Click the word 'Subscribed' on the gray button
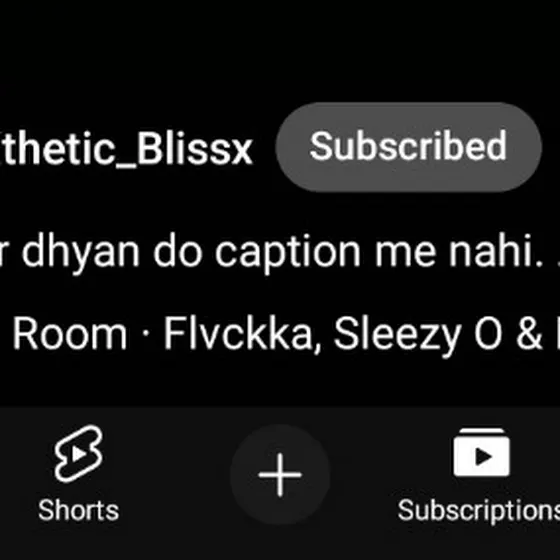Image resolution: width=560 pixels, height=560 pixels. (408, 146)
